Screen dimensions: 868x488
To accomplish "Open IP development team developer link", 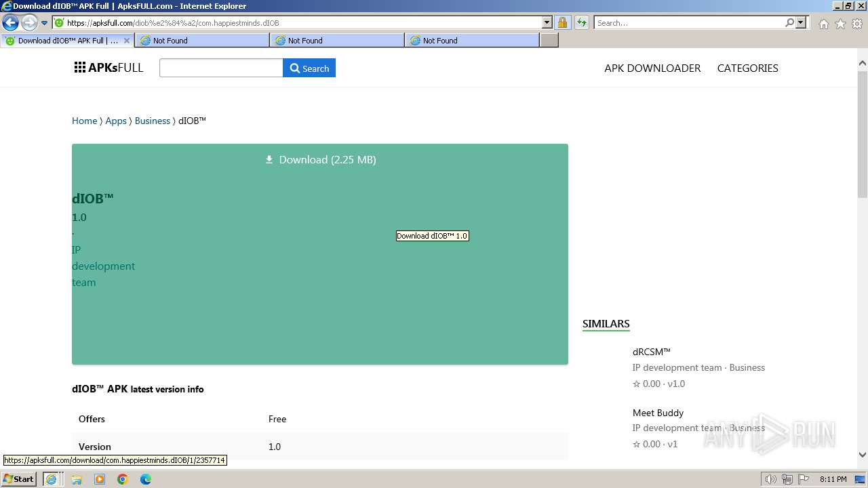I will coord(103,266).
